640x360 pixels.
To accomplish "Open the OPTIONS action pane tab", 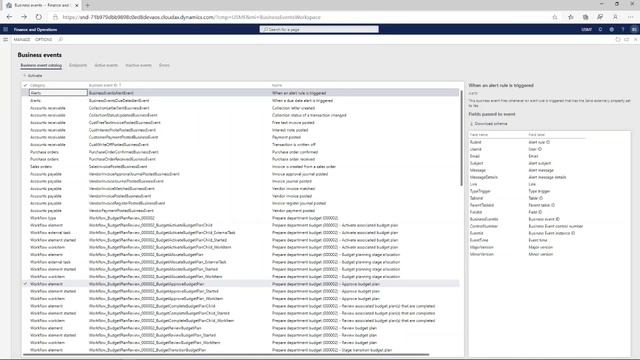I will (43, 40).
